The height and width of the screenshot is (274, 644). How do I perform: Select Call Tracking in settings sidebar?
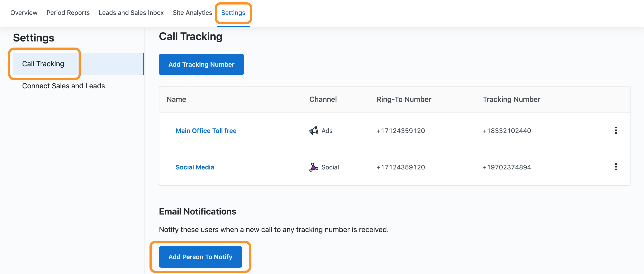point(43,64)
